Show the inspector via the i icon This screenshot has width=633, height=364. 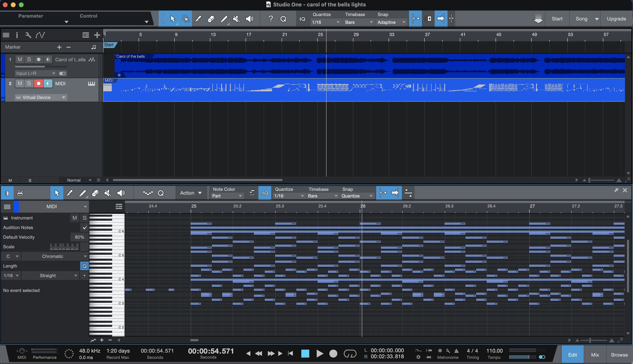(x=17, y=35)
